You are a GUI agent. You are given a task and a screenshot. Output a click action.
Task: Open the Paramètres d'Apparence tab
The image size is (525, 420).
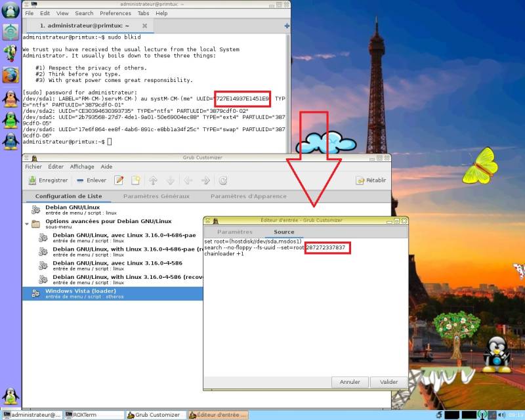(249, 196)
